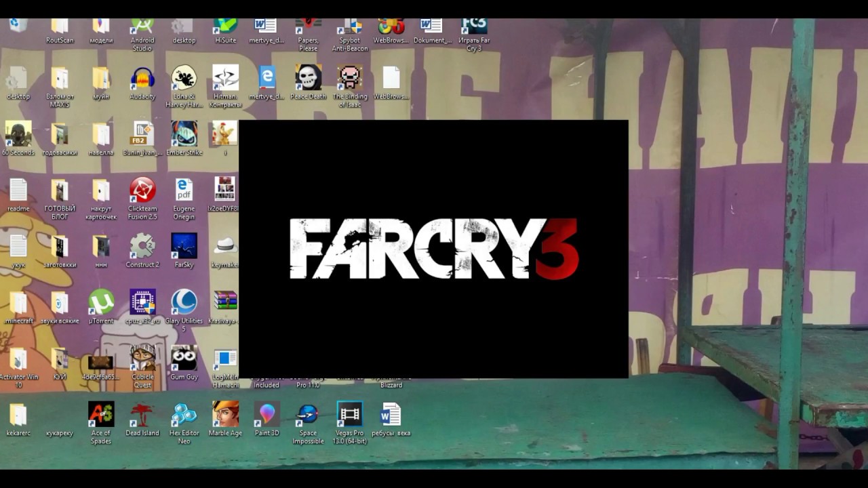Select the Ace of Spades shortcut
Viewport: 868px width, 488px height.
pyautogui.click(x=101, y=424)
